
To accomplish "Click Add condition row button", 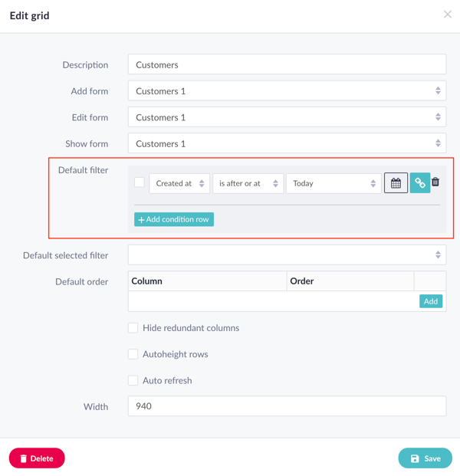I will (x=174, y=219).
